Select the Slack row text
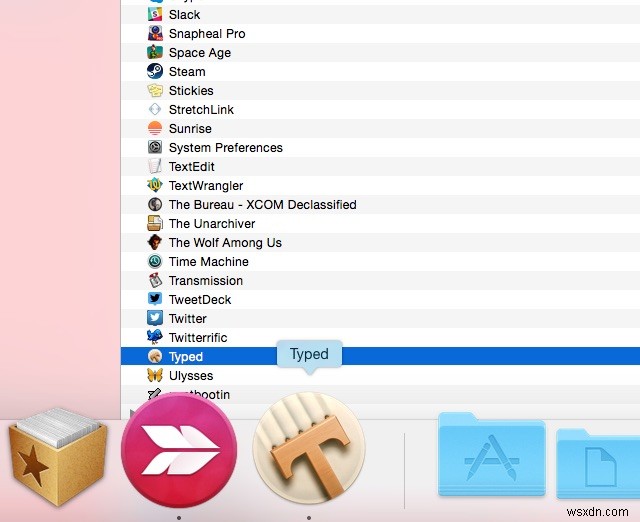Screen dimensions: 640x522 tap(184, 15)
